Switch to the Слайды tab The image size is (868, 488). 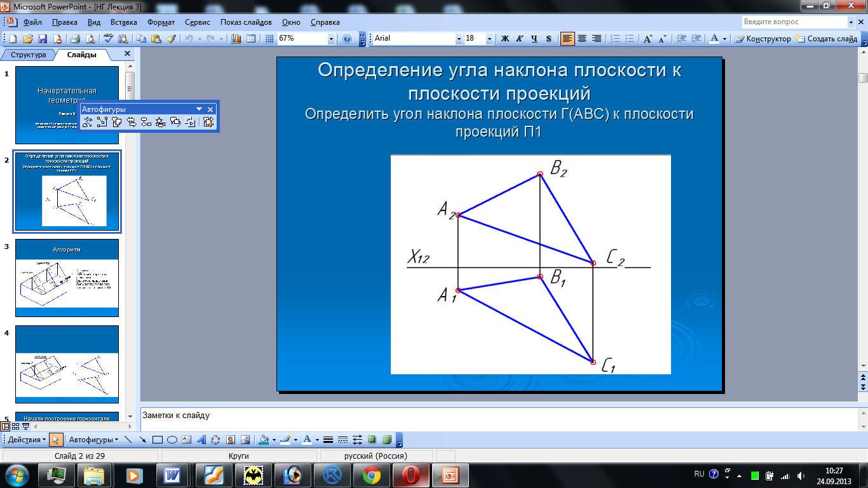tap(82, 55)
